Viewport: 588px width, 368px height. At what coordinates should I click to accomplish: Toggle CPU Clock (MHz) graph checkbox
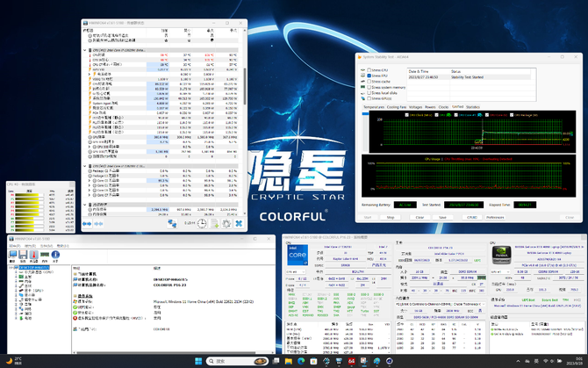[x=407, y=115]
